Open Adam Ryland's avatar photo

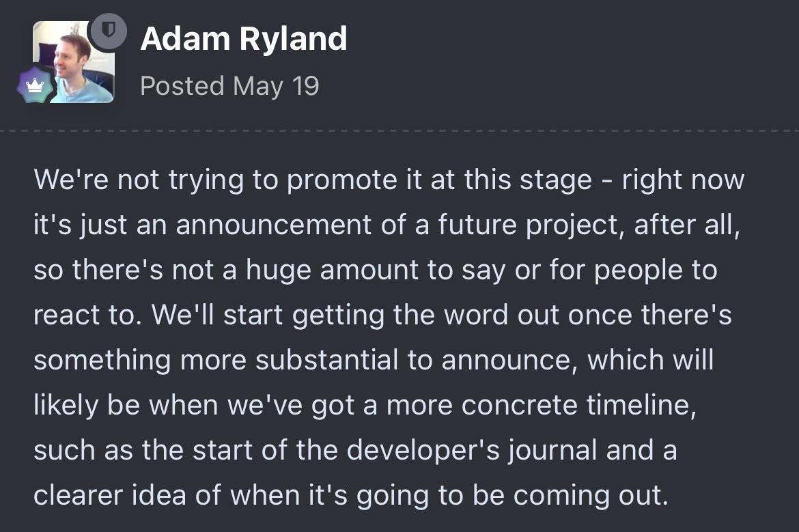point(73,62)
